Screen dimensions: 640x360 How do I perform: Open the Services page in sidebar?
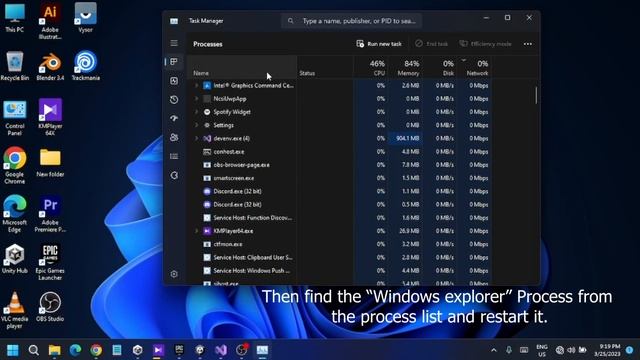(x=174, y=176)
